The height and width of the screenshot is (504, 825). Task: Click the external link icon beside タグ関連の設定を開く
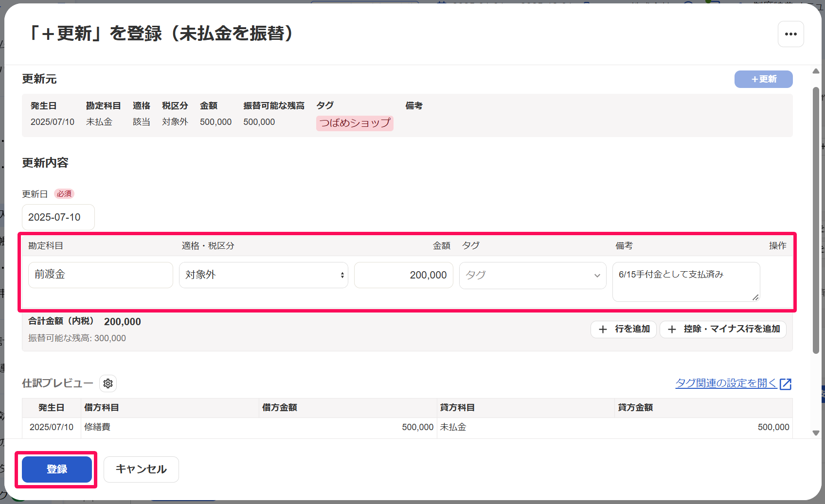[x=785, y=384]
